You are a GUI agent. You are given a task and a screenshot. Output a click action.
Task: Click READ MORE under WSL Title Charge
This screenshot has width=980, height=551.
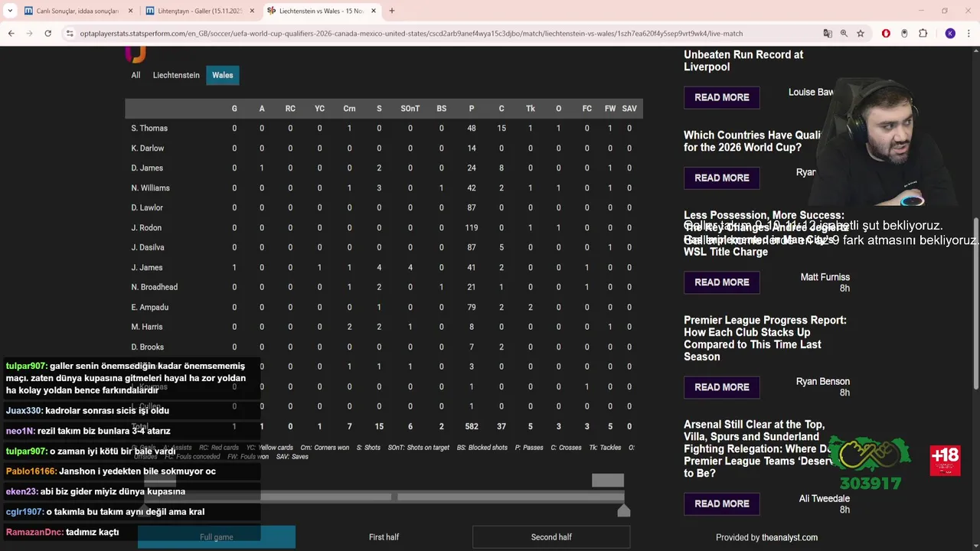(x=722, y=282)
